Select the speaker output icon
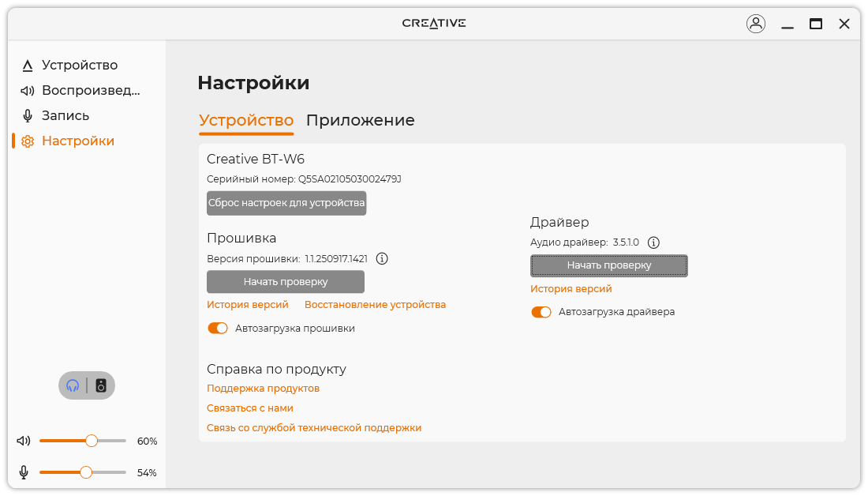The image size is (868, 496). (101, 385)
